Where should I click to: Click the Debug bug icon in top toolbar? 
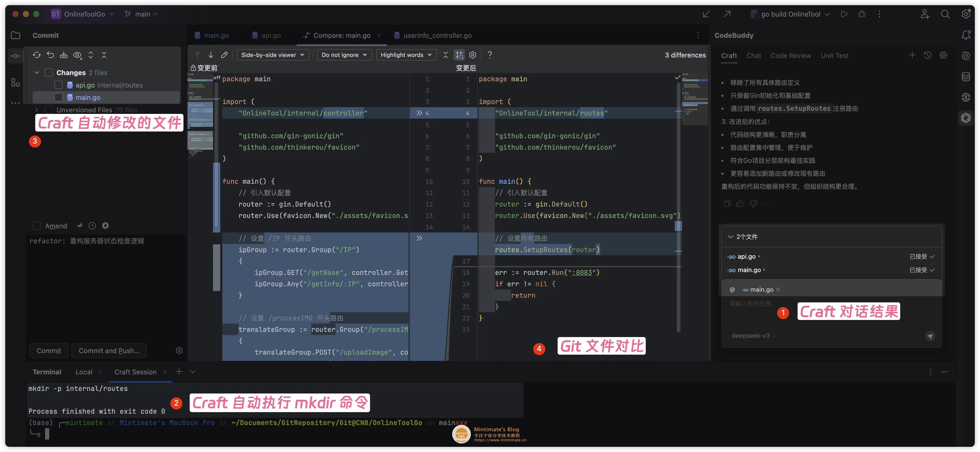click(862, 14)
